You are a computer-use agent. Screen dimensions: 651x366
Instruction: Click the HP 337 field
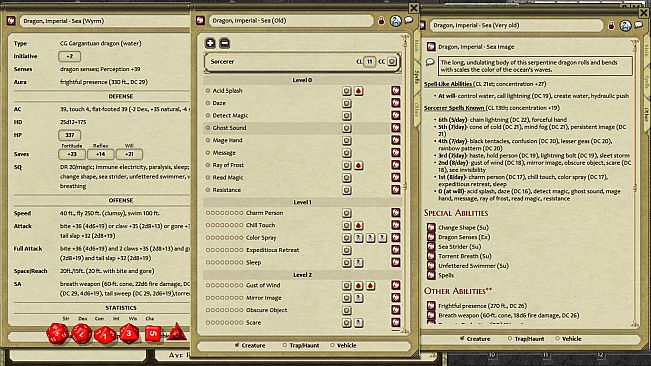click(x=69, y=135)
